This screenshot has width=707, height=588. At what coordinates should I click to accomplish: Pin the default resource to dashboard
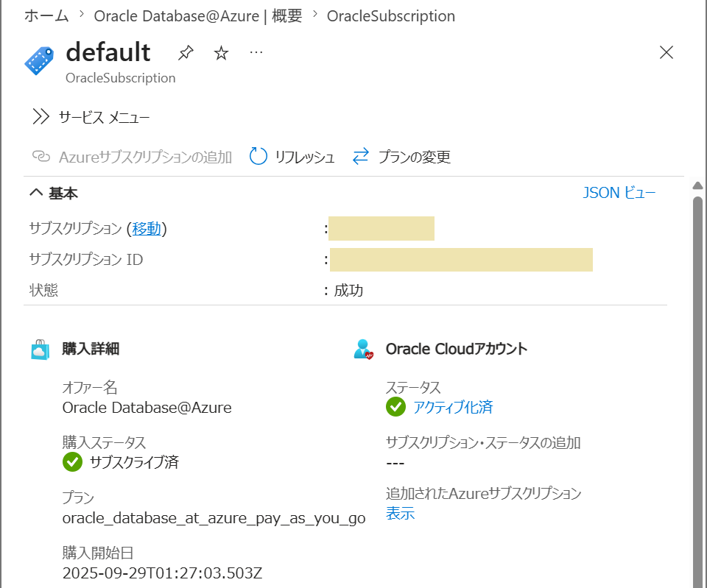pyautogui.click(x=186, y=53)
